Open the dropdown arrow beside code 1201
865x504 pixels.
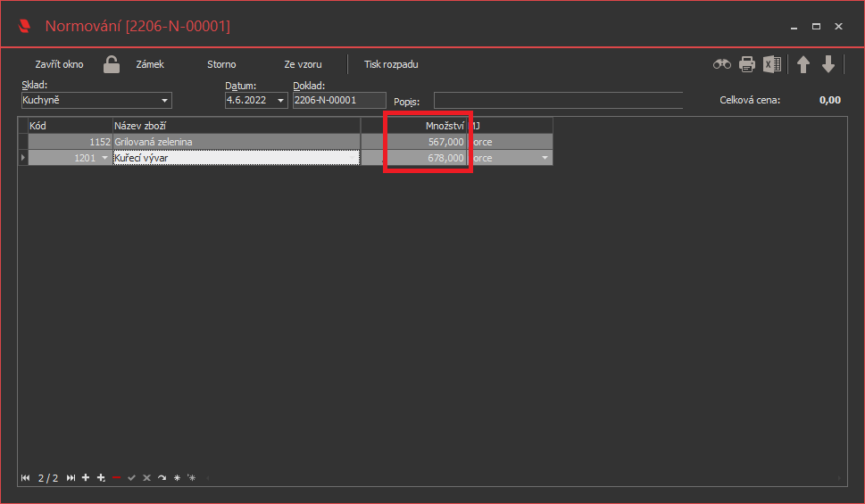(x=104, y=158)
